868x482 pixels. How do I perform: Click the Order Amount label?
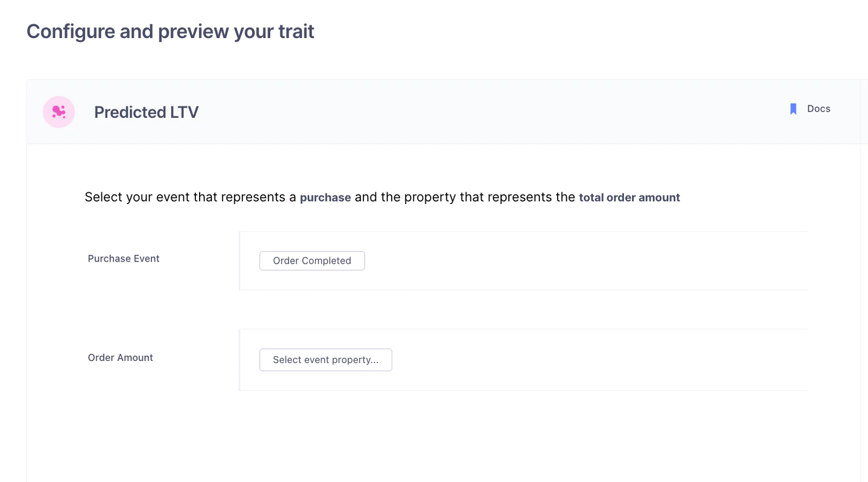[x=120, y=358]
